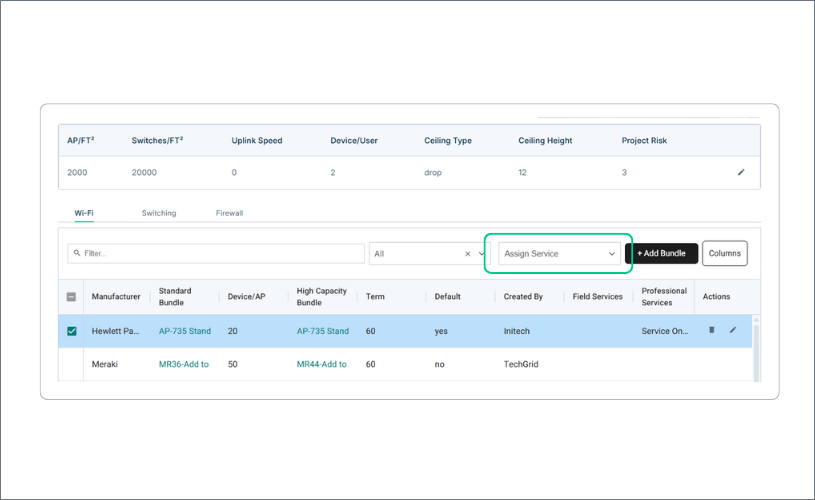Edit site parameters with pencil icon
Viewport: 815px width, 500px height.
coord(741,172)
